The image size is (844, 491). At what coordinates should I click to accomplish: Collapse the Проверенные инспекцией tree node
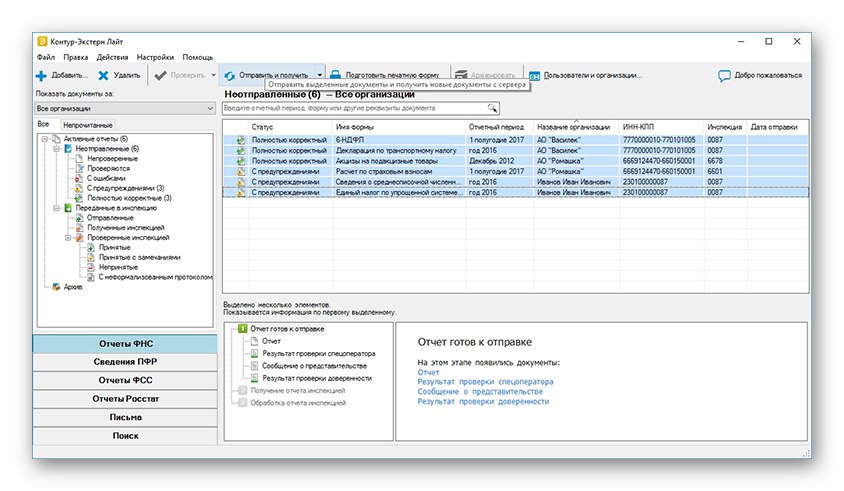click(x=67, y=238)
